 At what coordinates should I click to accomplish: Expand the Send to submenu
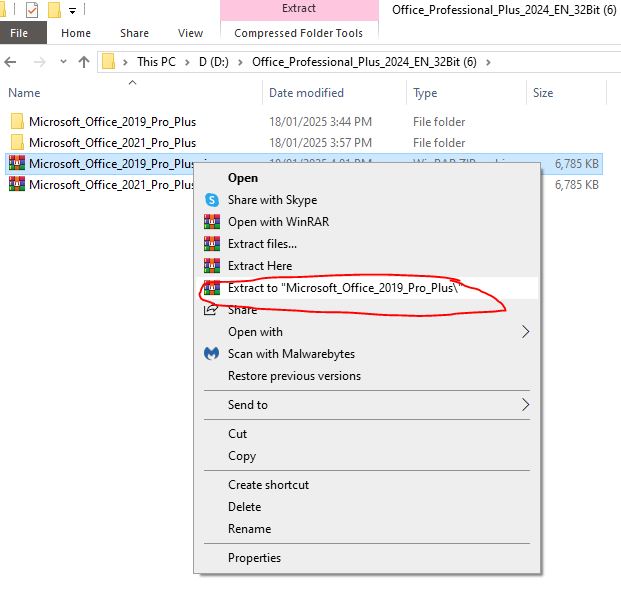pyautogui.click(x=367, y=405)
